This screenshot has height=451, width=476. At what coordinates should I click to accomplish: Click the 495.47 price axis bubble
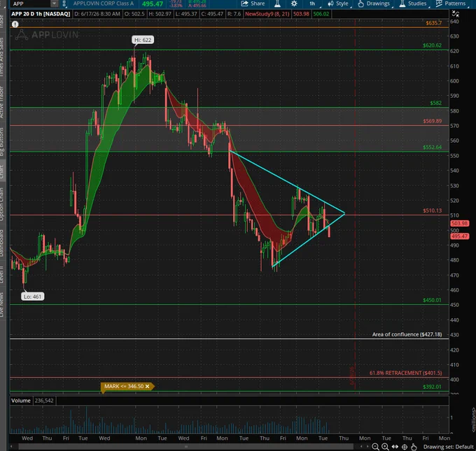(459, 236)
